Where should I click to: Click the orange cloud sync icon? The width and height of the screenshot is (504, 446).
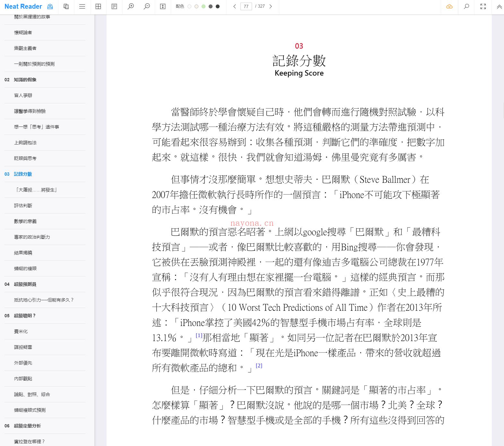449,6
